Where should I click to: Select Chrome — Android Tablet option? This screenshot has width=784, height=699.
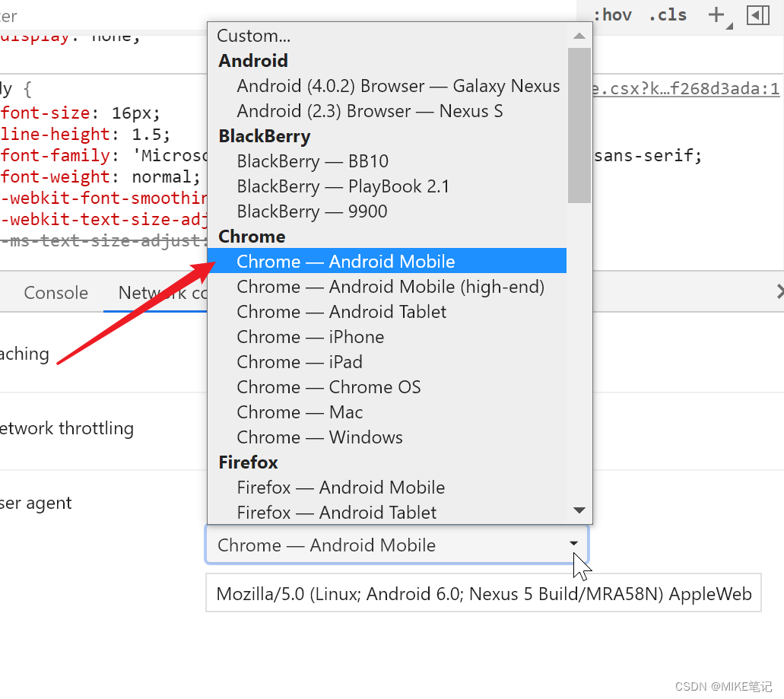pos(387,312)
